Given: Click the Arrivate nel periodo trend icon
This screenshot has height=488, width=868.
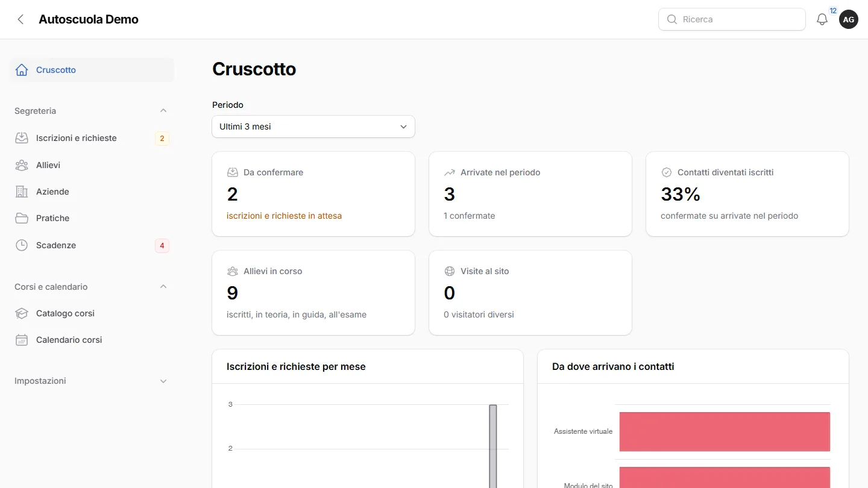Looking at the screenshot, I should 450,172.
